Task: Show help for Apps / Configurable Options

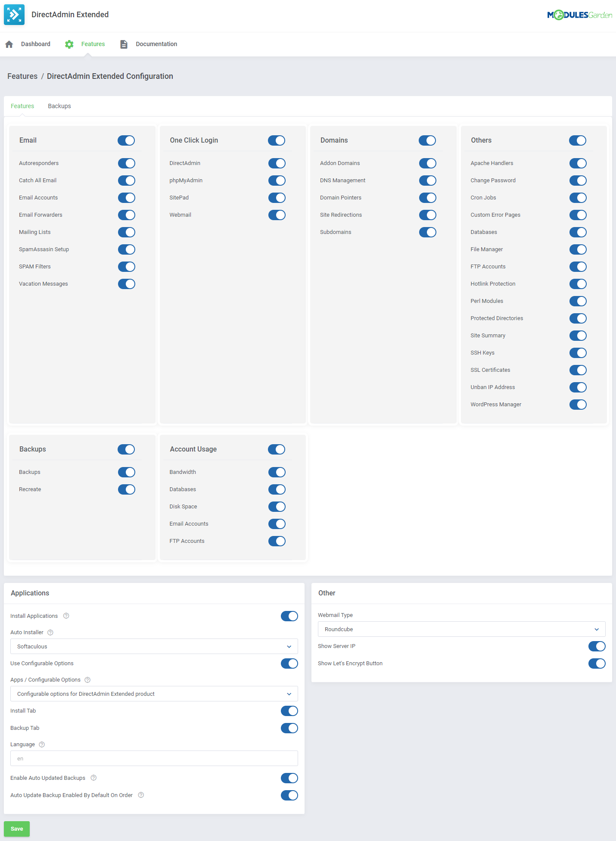Action: click(x=87, y=680)
